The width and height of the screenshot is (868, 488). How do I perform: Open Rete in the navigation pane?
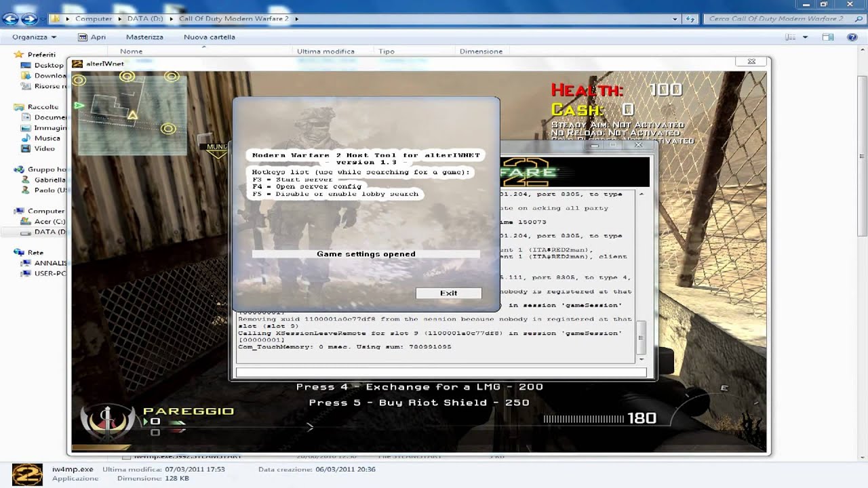(x=35, y=253)
